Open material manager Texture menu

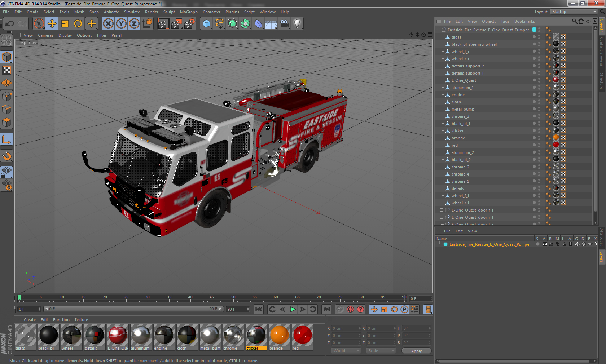81,320
